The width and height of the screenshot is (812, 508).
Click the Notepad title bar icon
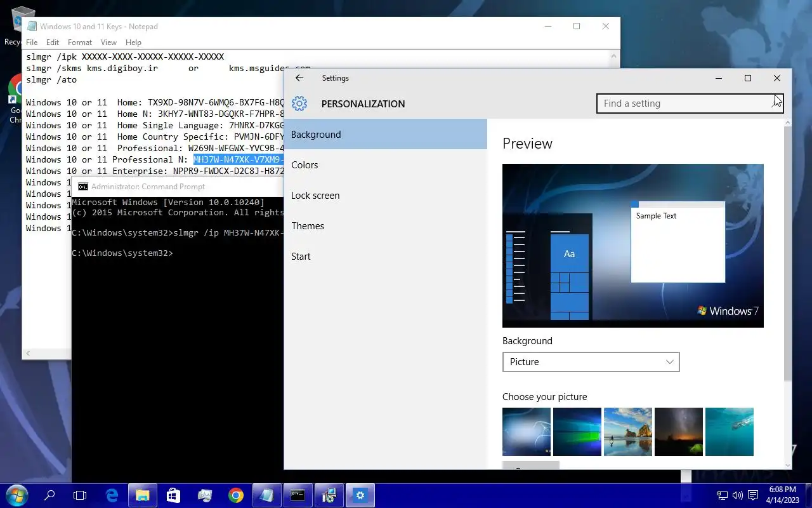(x=32, y=27)
